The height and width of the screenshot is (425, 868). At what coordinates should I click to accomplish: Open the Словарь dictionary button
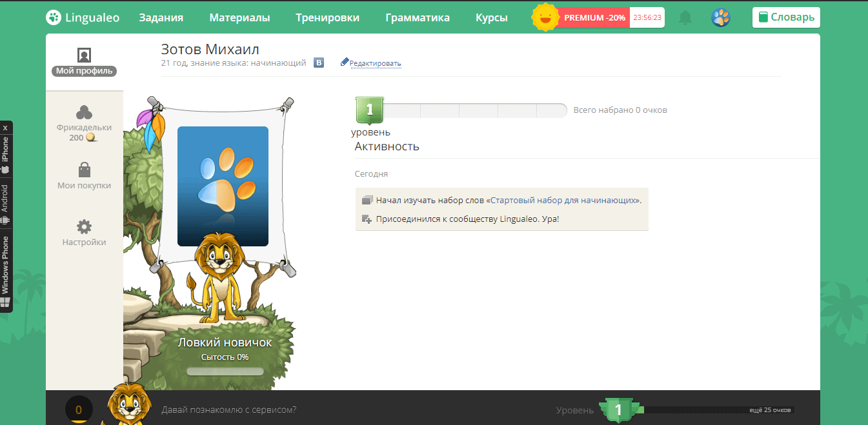(x=786, y=17)
